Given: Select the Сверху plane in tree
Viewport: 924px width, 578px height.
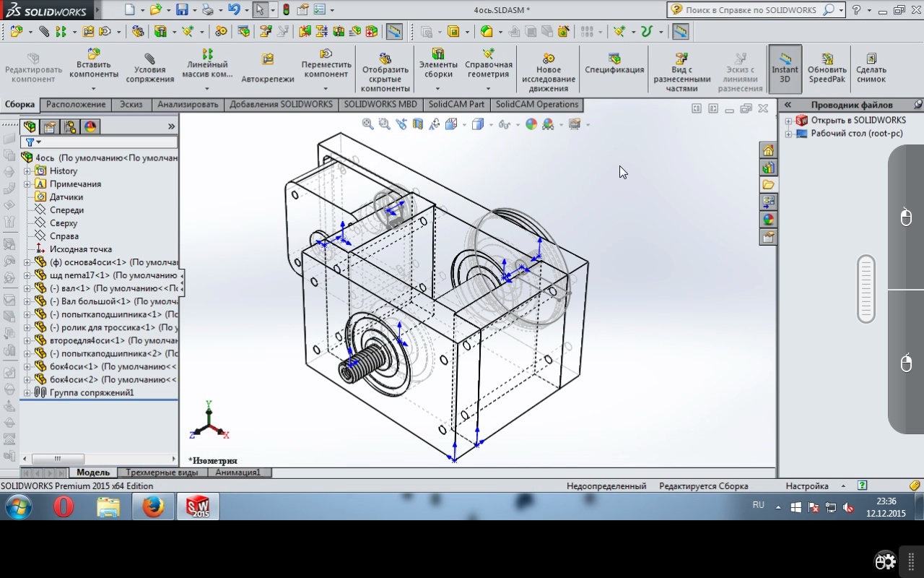Looking at the screenshot, I should pos(64,223).
